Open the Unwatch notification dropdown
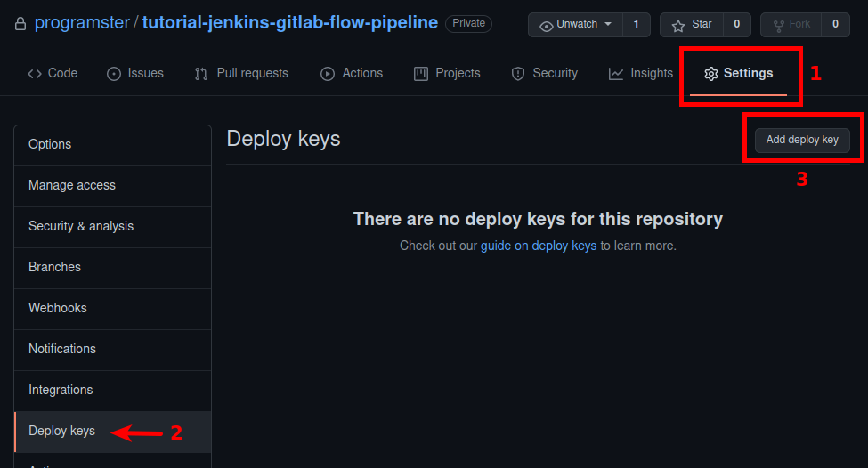This screenshot has width=868, height=468. pyautogui.click(x=575, y=24)
